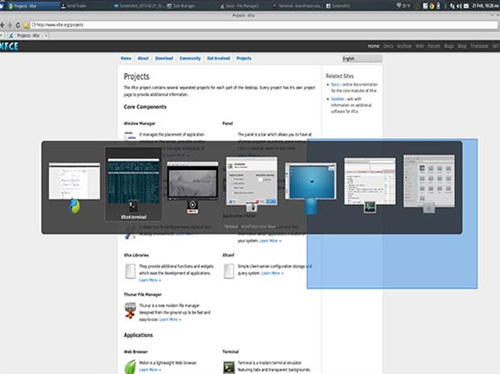The height and width of the screenshot is (374, 500).
Task: Click the address bar URL field
Action: 264,25
